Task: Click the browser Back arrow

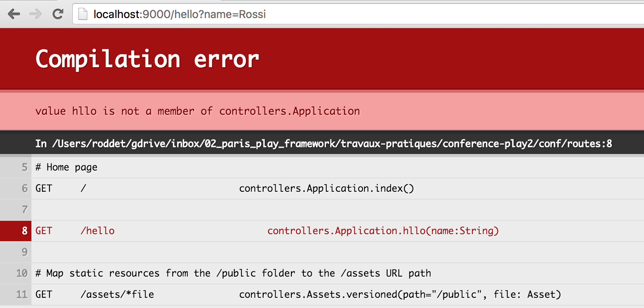Action: 14,15
